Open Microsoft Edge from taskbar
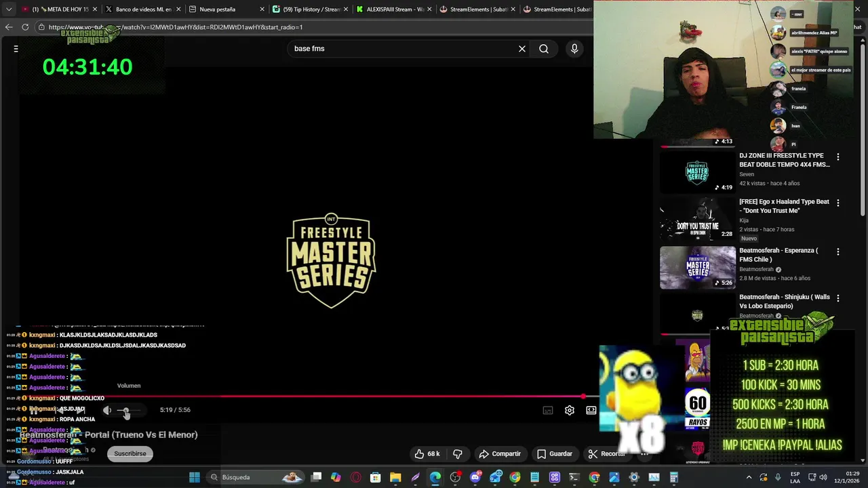 point(435,477)
